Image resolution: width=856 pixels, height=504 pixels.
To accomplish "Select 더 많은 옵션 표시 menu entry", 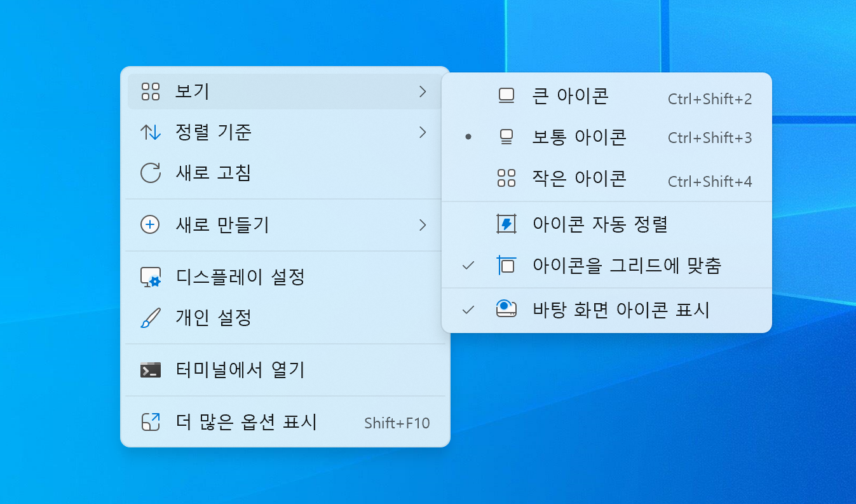I will point(285,422).
